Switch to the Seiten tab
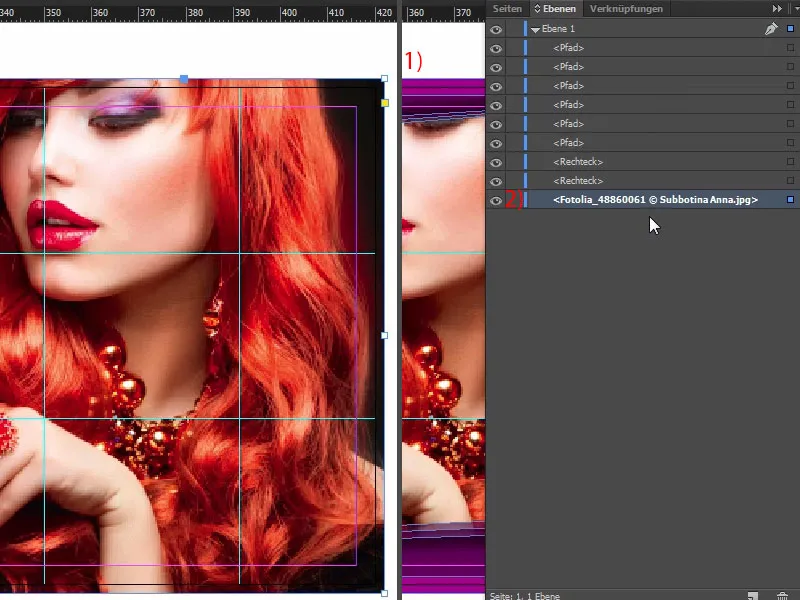The height and width of the screenshot is (600, 800). [507, 9]
